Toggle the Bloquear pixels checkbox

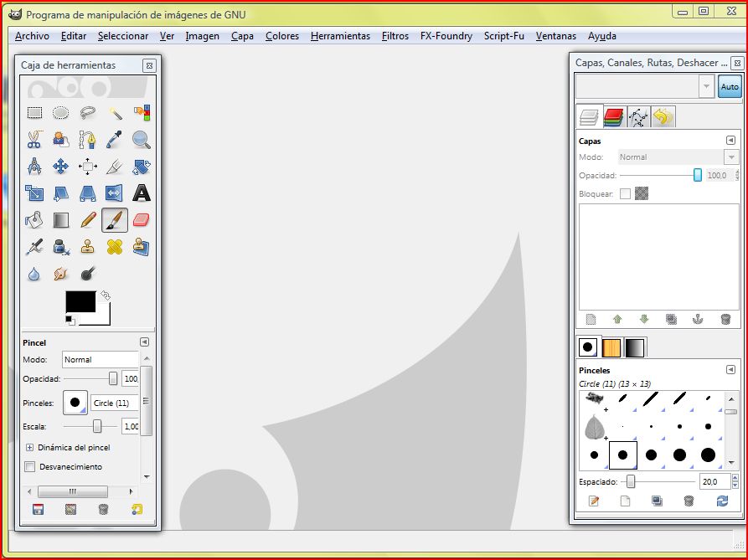tap(625, 193)
